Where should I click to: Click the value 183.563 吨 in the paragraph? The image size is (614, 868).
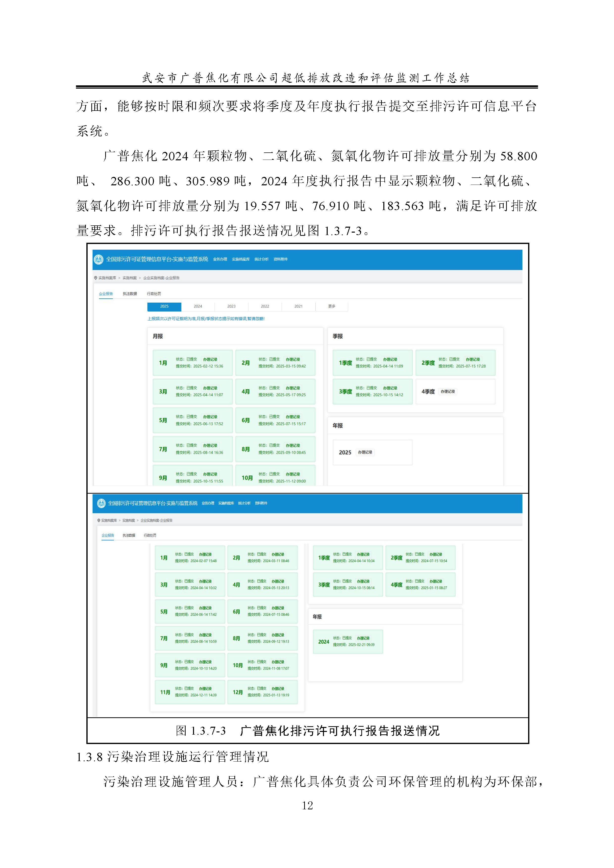click(x=411, y=206)
